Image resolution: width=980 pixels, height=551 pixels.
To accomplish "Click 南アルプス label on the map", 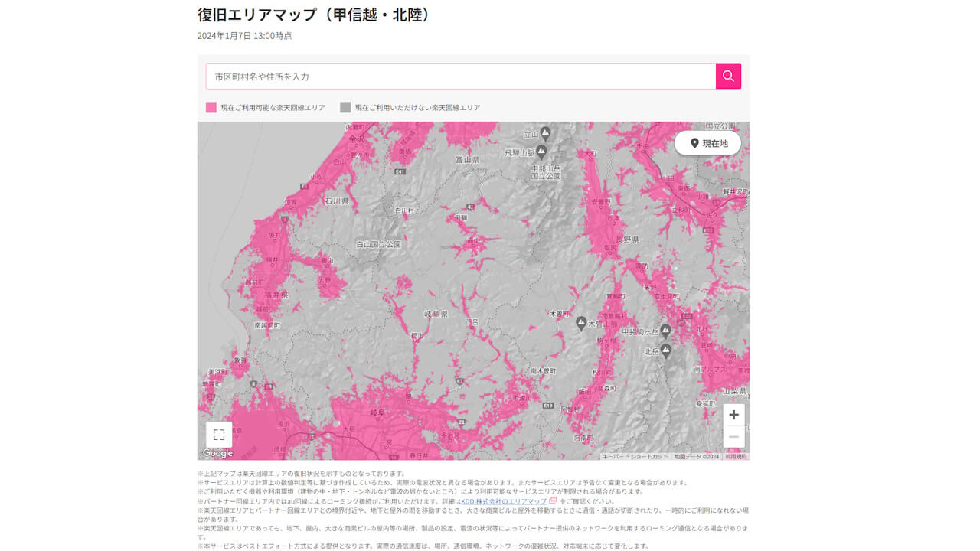I will pyautogui.click(x=709, y=369).
